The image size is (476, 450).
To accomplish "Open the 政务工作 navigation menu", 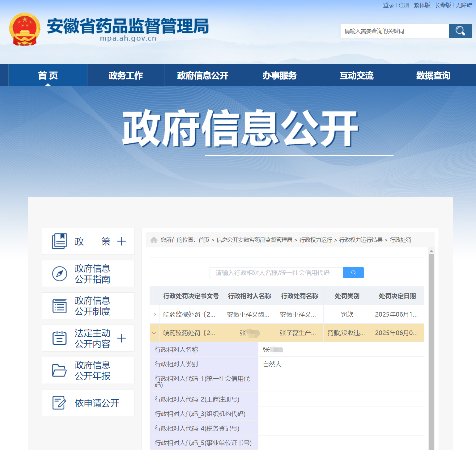I will (x=125, y=75).
